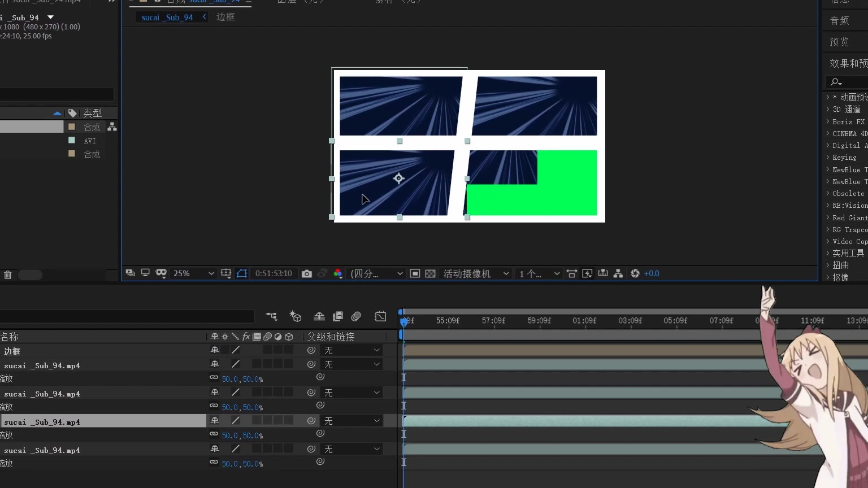This screenshot has height=488, width=868.
Task: Open the 活动摄像机 camera view dropdown
Action: (476, 274)
